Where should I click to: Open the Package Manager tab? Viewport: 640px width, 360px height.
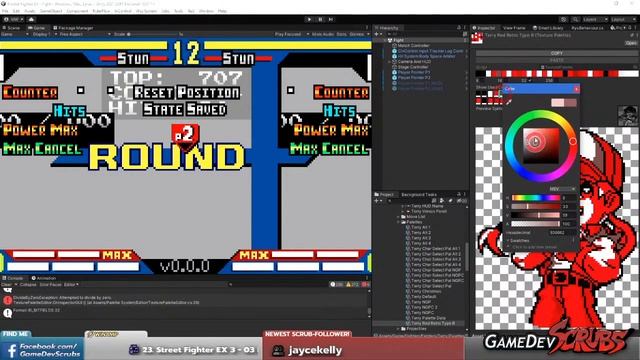click(x=73, y=28)
